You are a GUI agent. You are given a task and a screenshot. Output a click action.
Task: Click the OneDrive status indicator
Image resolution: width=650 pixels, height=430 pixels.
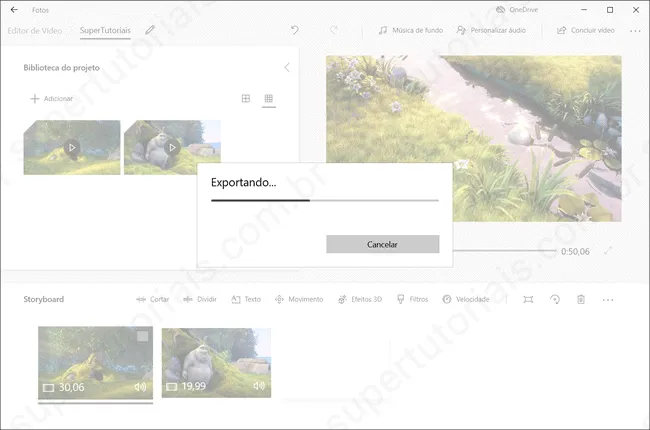[x=517, y=10]
